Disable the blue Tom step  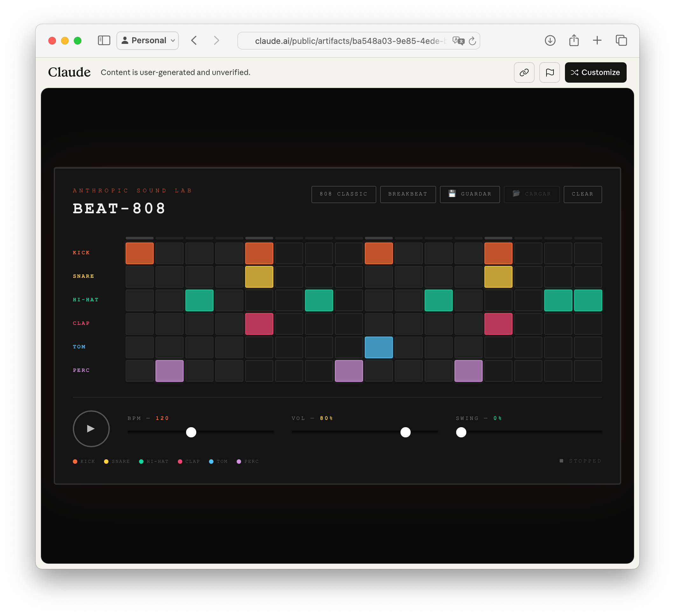(x=378, y=347)
